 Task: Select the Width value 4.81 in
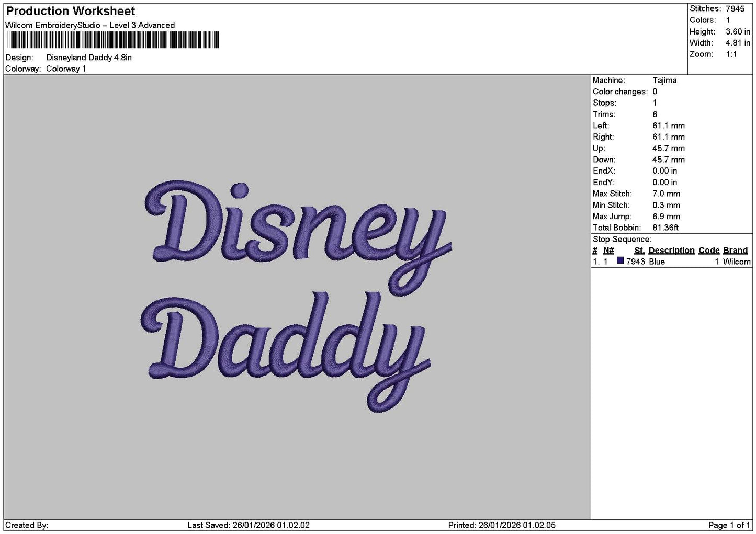(x=738, y=43)
